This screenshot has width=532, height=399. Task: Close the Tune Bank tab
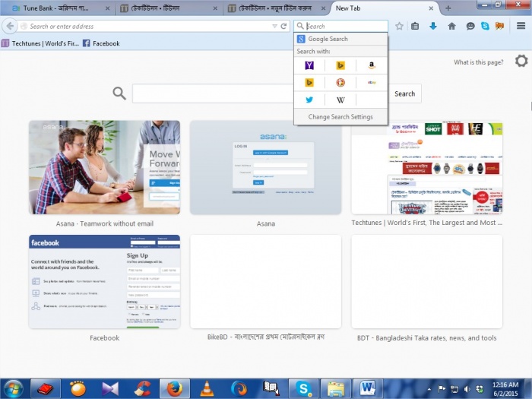[107, 8]
